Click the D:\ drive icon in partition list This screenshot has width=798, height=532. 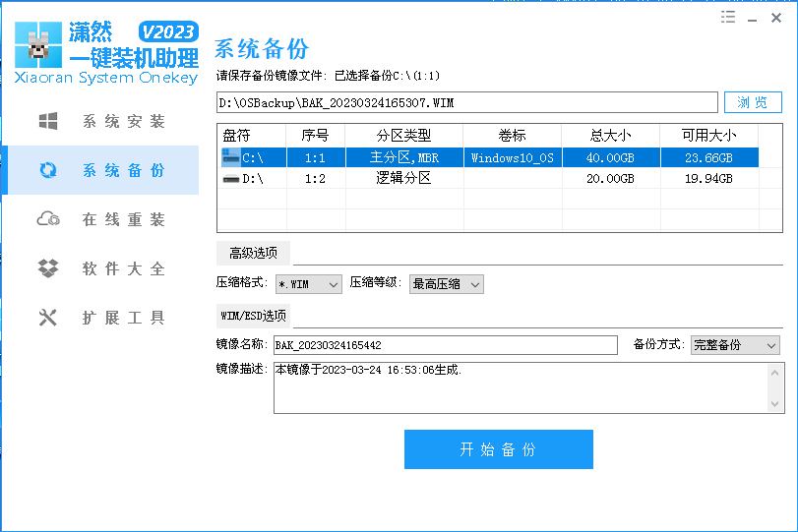coord(230,179)
